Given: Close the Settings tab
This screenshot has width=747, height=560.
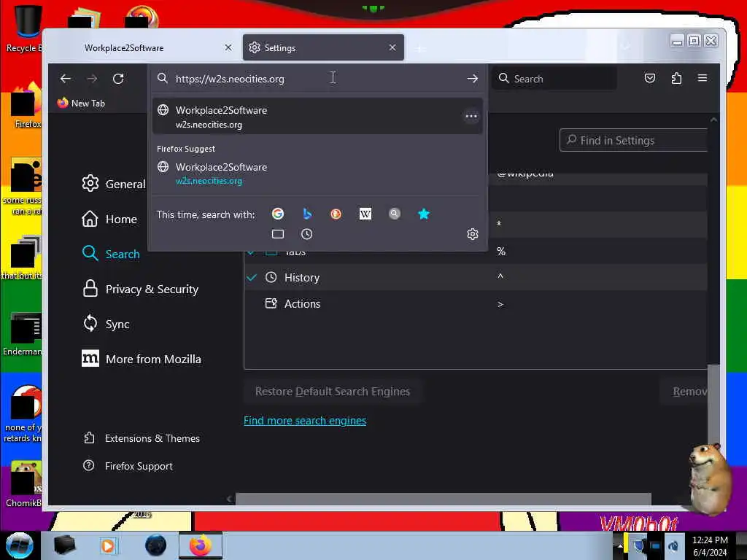Looking at the screenshot, I should coord(392,47).
